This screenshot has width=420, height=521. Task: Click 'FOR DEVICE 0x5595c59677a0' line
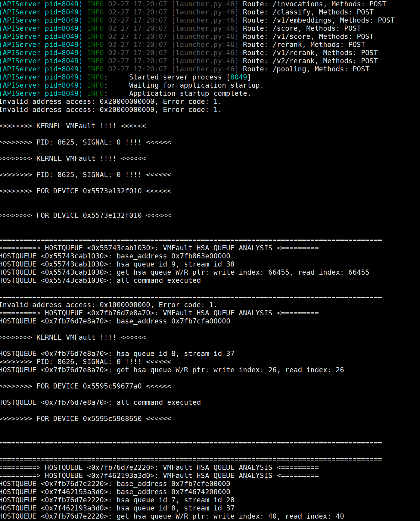(x=86, y=386)
